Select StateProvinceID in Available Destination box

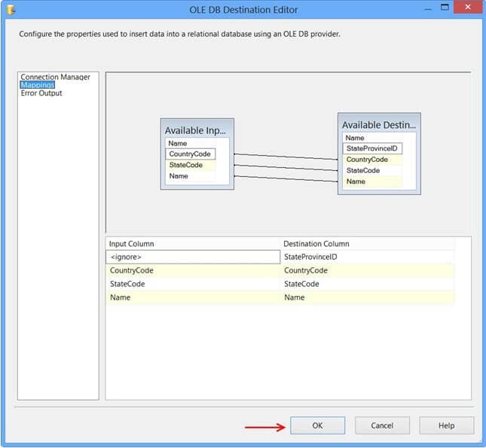pos(372,149)
